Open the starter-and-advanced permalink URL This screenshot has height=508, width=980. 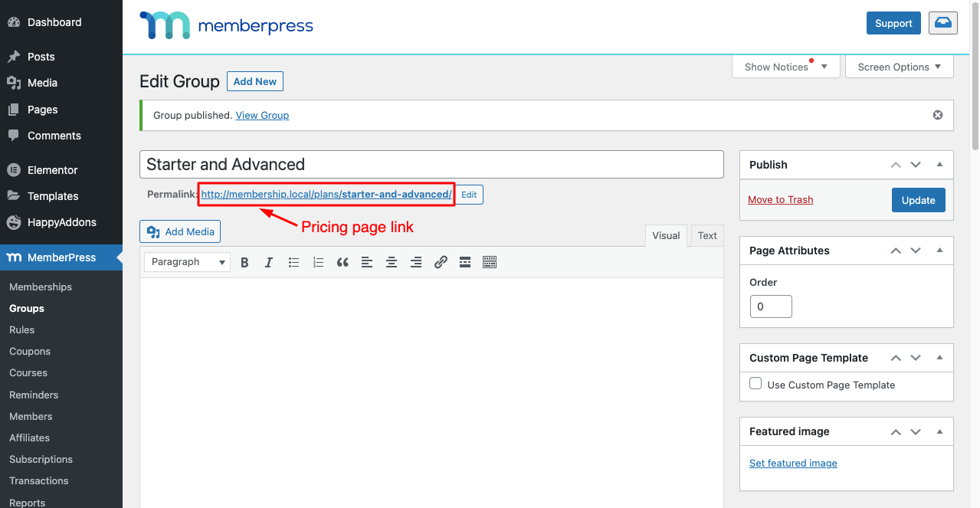pos(326,194)
